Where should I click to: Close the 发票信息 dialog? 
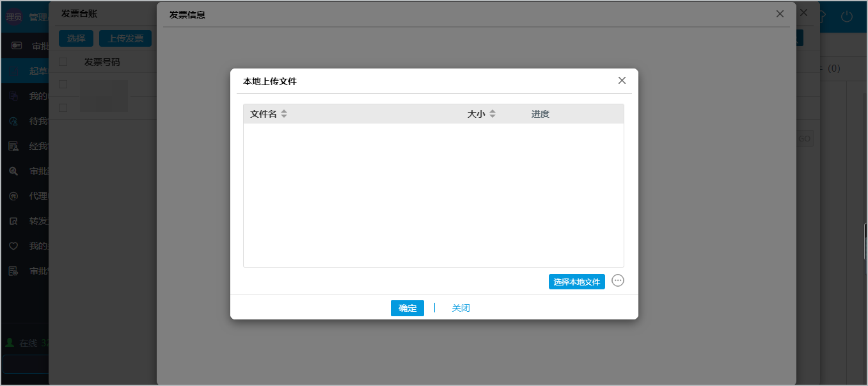(780, 14)
